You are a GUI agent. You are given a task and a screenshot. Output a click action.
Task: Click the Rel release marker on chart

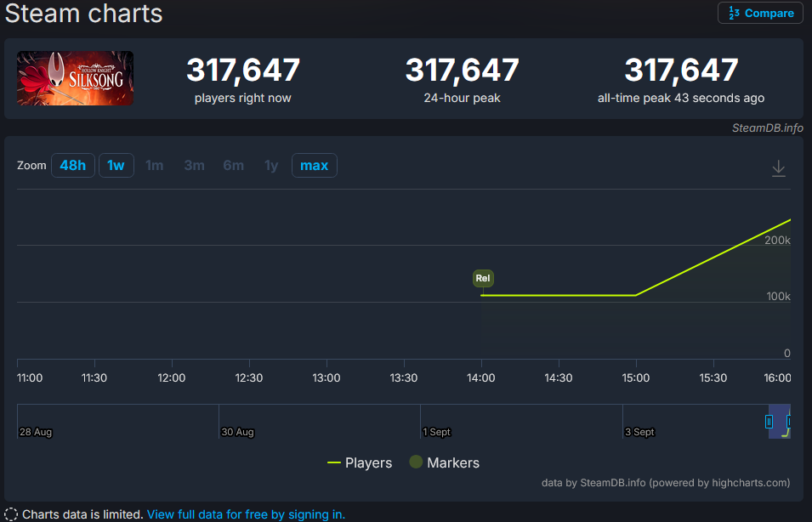[483, 278]
